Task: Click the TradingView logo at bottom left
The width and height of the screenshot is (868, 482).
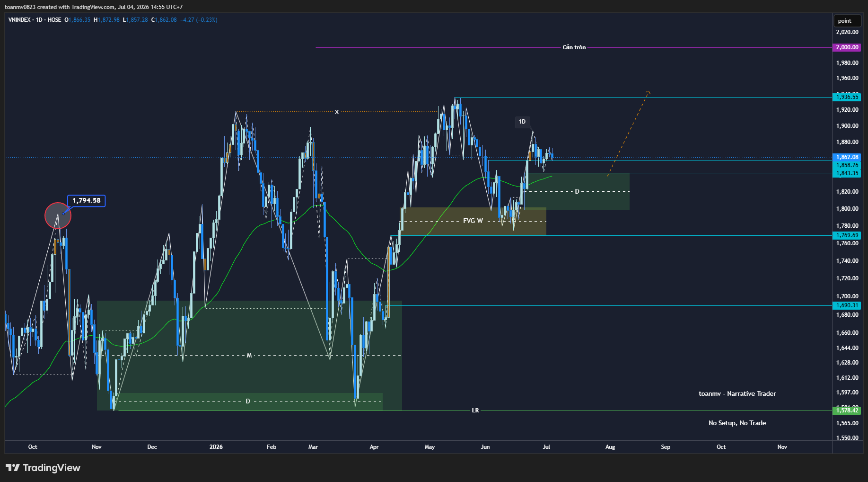Action: pyautogui.click(x=43, y=468)
